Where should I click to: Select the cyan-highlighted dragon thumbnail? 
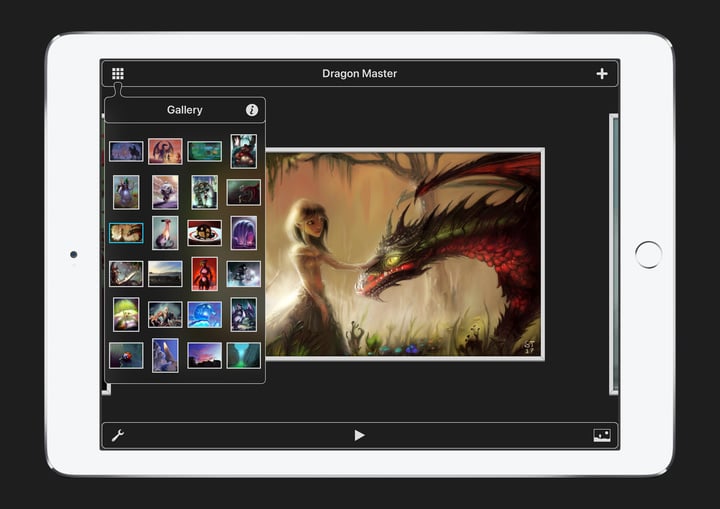(126, 233)
